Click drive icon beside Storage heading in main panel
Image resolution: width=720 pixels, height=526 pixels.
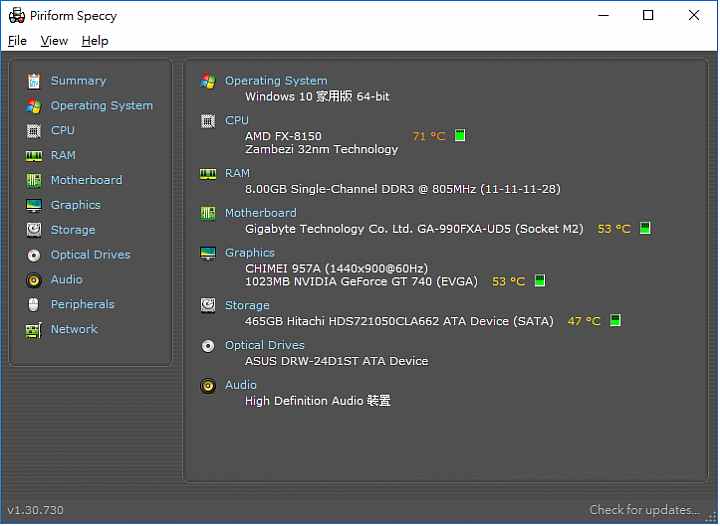pos(208,306)
